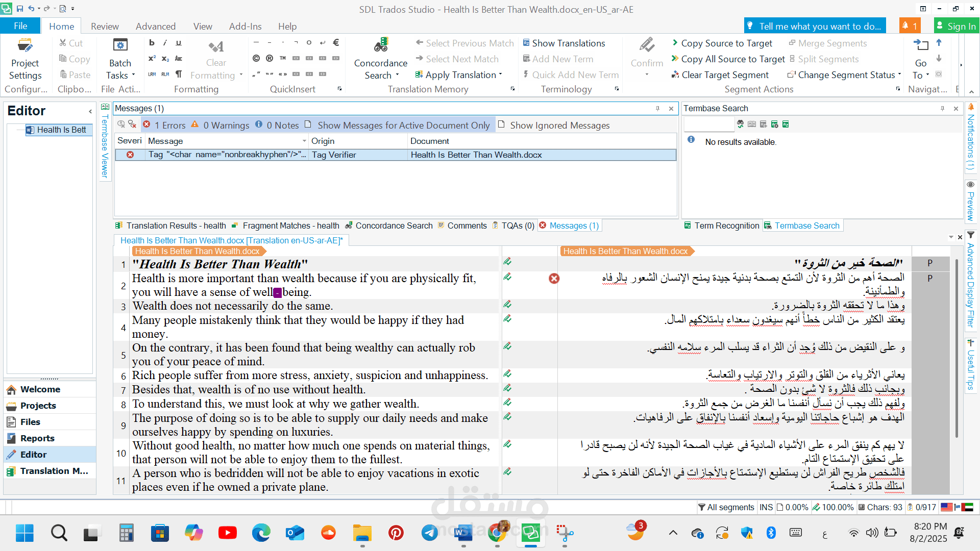Click the red error icon on segment 2
Image resolution: width=980 pixels, height=551 pixels.
(x=554, y=278)
